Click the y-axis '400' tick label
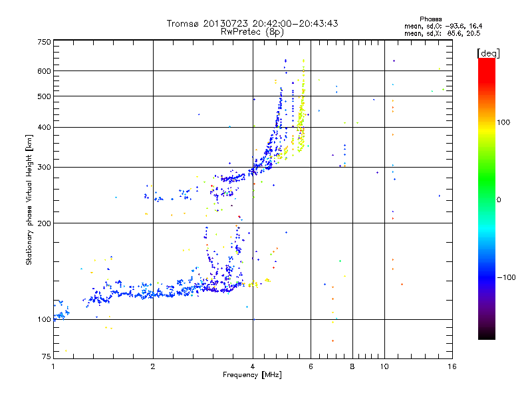The width and height of the screenshot is (532, 399). pyautogui.click(x=44, y=128)
